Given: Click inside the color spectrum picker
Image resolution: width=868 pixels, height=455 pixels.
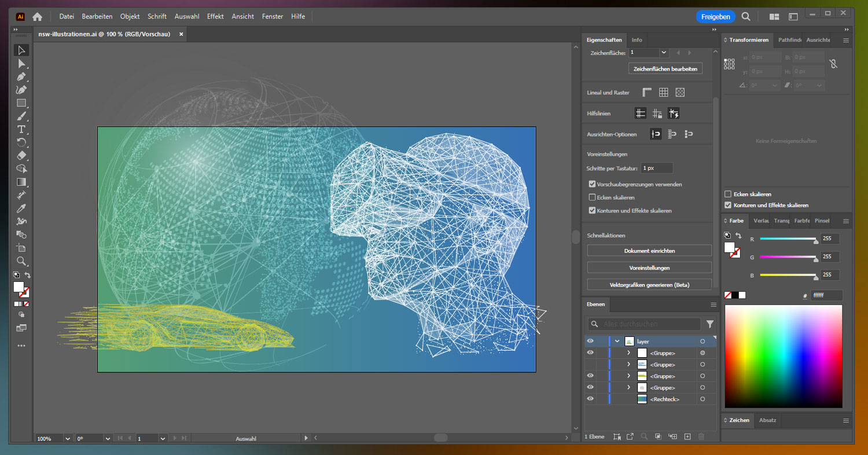Looking at the screenshot, I should pyautogui.click(x=783, y=356).
